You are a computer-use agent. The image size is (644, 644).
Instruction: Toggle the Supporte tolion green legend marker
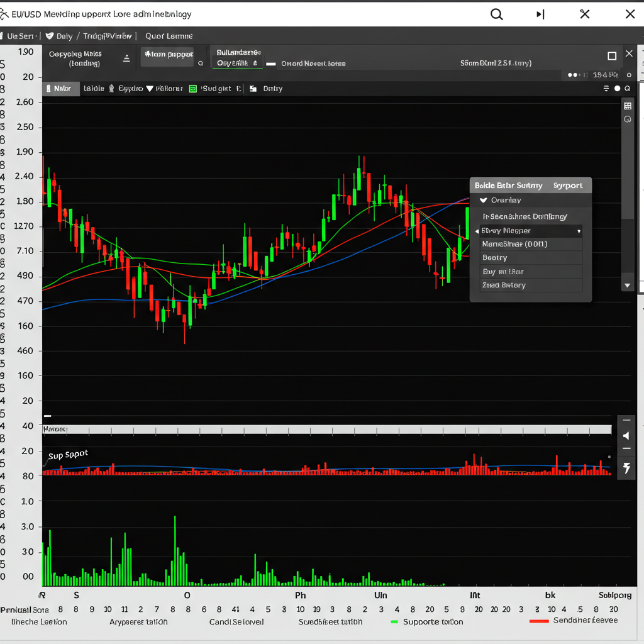(394, 622)
